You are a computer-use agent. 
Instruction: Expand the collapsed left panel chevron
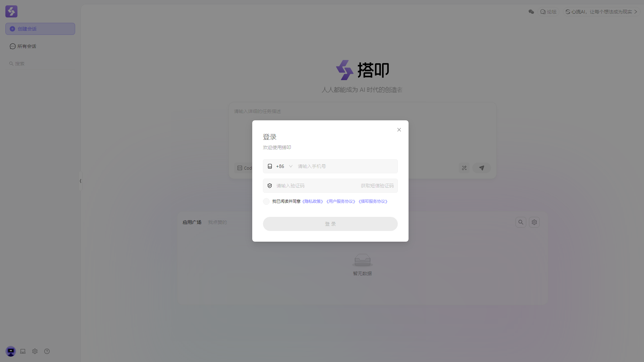(x=80, y=181)
